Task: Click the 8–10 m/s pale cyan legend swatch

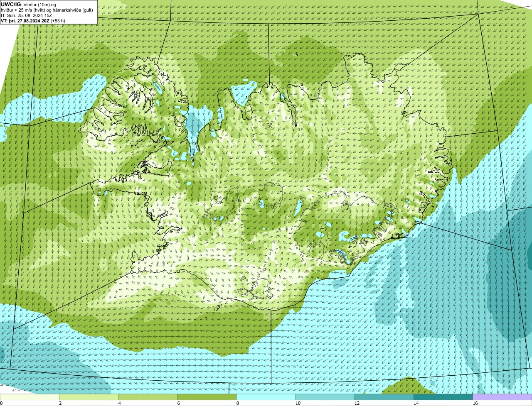Action: [266, 397]
